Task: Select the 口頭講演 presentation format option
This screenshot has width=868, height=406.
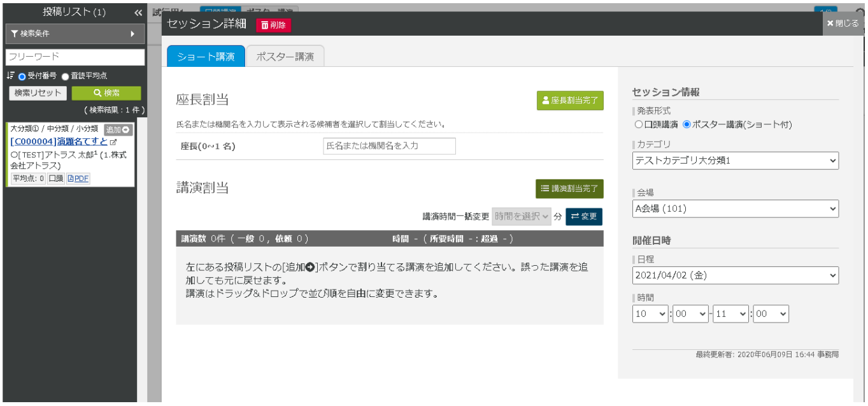Action: coord(638,126)
